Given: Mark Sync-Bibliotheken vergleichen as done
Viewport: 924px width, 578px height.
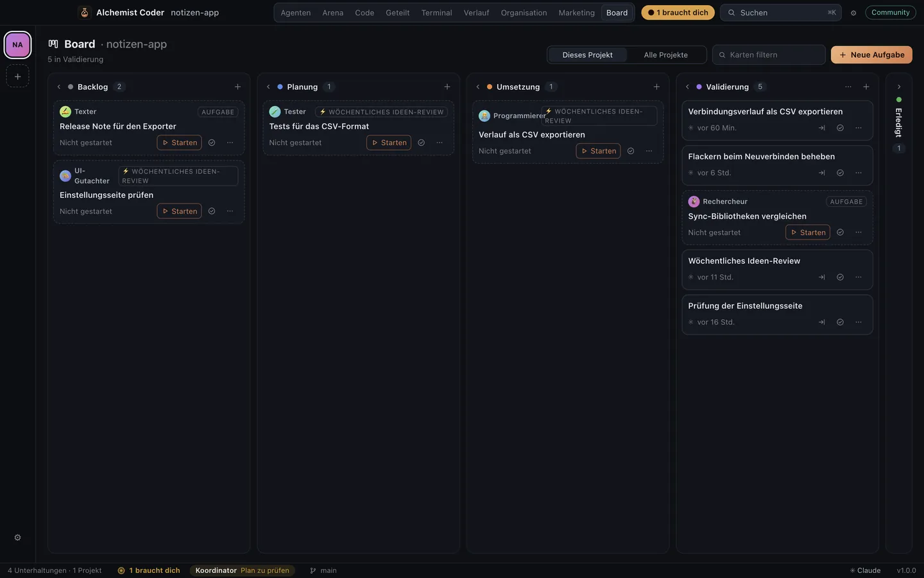Looking at the screenshot, I should tap(840, 232).
